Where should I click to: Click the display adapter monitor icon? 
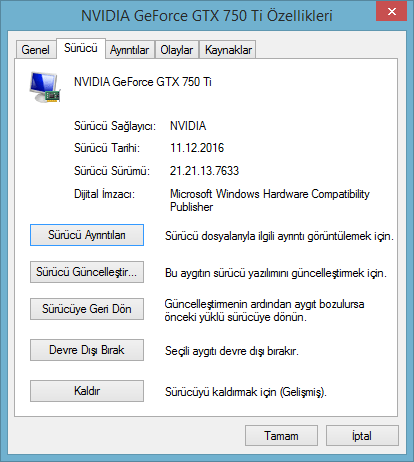pos(45,87)
